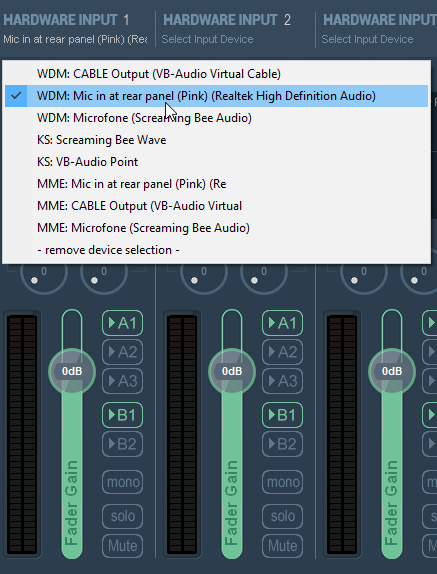Image resolution: width=437 pixels, height=574 pixels.
Task: Toggle A3 bus on Hardware Input 1
Action: click(122, 381)
